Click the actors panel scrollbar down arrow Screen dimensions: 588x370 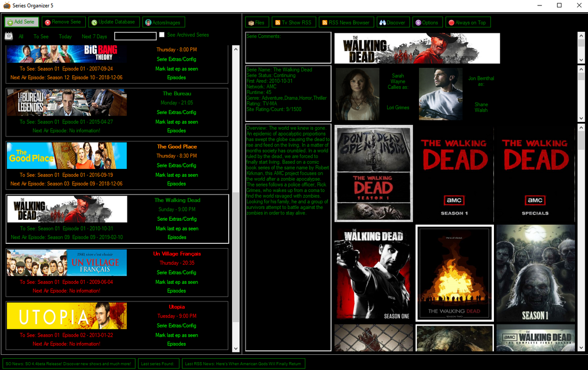click(x=581, y=118)
